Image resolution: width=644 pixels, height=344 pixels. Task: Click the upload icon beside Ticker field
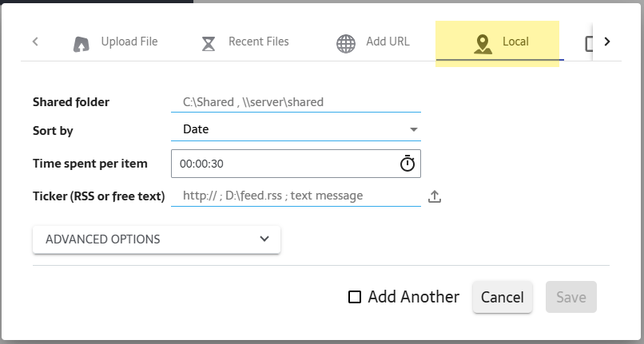coord(435,196)
